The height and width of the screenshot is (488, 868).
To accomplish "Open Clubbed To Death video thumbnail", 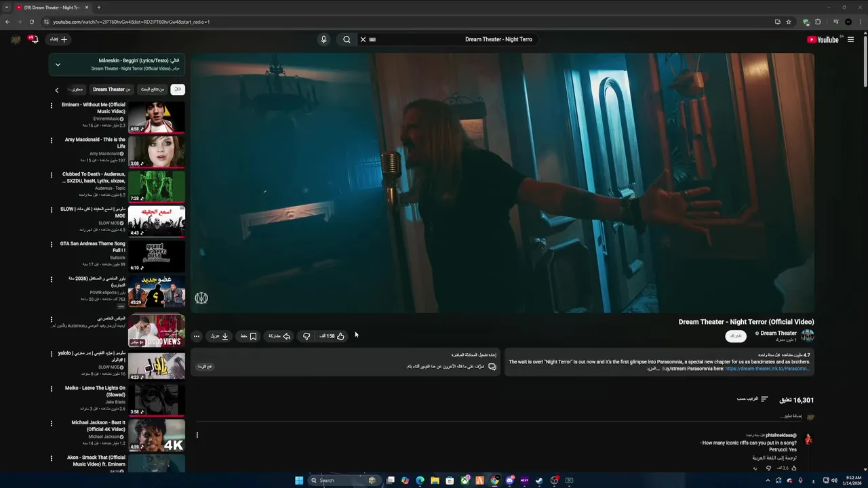I will click(157, 186).
